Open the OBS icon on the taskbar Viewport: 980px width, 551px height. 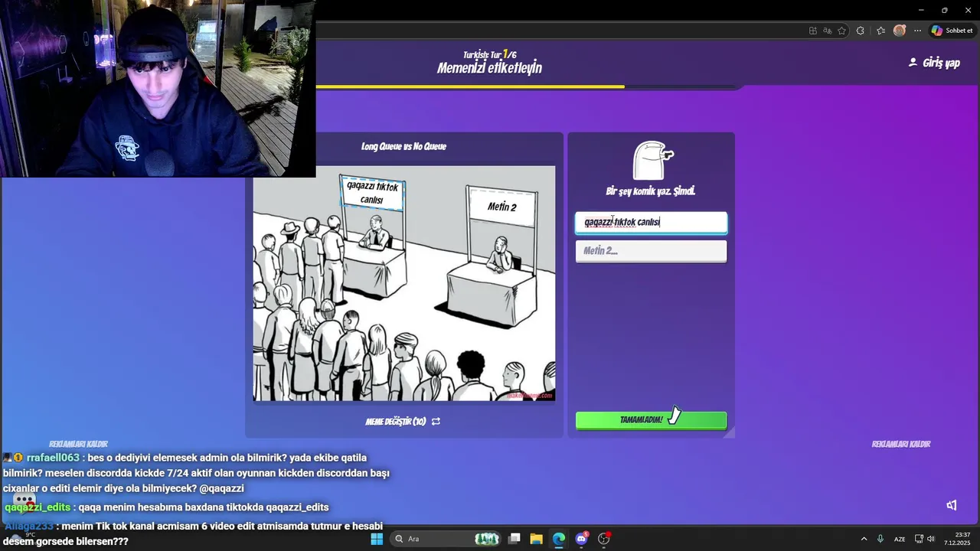coord(603,539)
